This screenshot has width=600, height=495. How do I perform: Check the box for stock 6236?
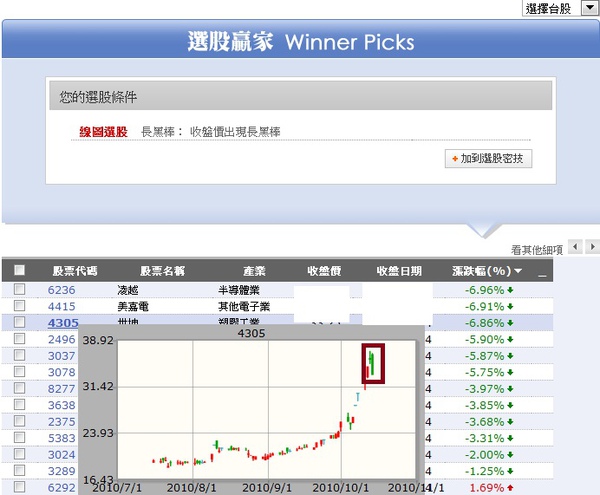[20, 289]
